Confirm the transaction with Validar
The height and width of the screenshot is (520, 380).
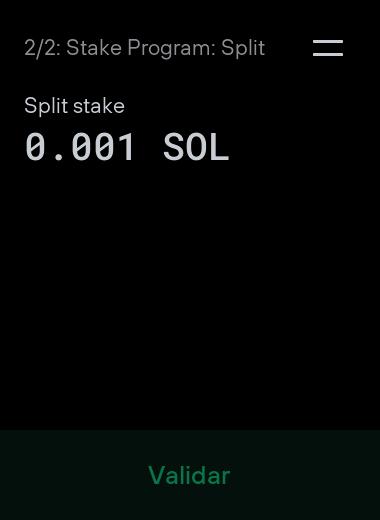(190, 475)
